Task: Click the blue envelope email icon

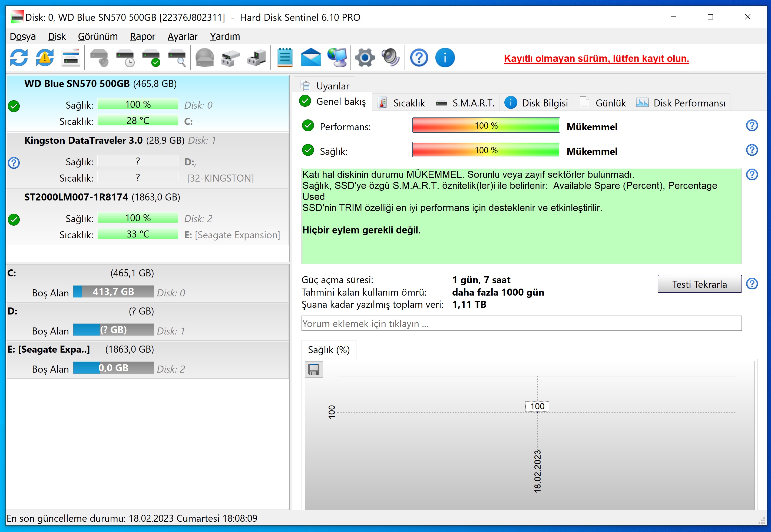Action: point(311,58)
